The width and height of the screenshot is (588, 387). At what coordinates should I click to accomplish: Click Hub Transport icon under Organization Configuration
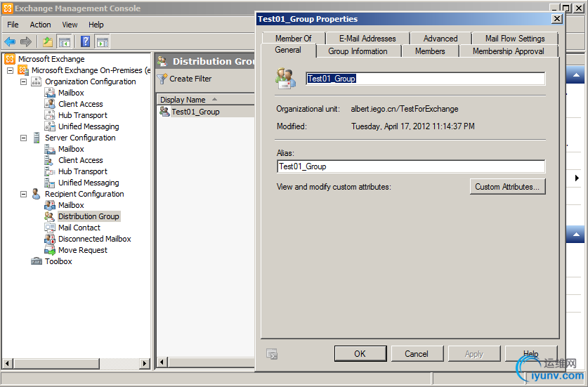click(50, 115)
